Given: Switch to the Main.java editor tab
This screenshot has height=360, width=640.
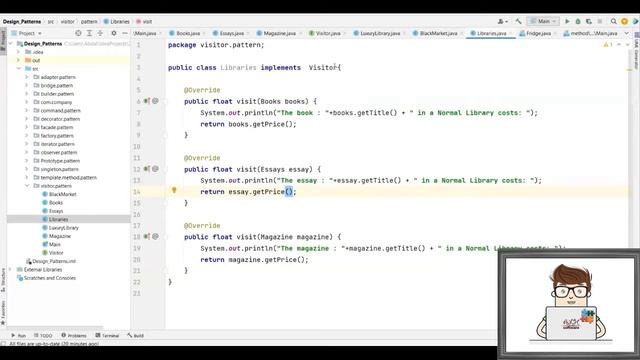Looking at the screenshot, I should click(x=146, y=33).
